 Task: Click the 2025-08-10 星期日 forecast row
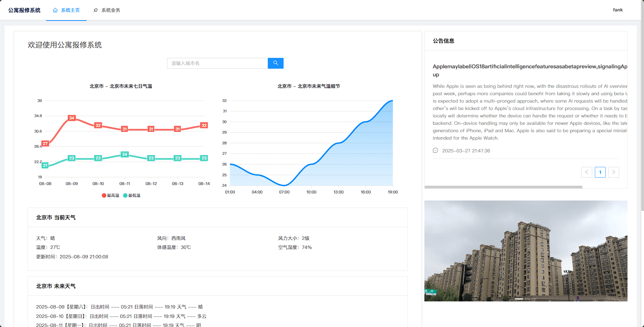point(121,316)
